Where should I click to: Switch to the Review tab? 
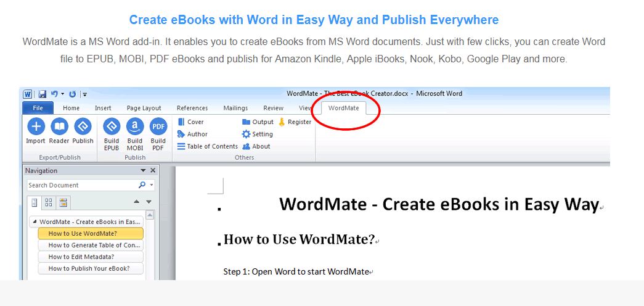273,108
